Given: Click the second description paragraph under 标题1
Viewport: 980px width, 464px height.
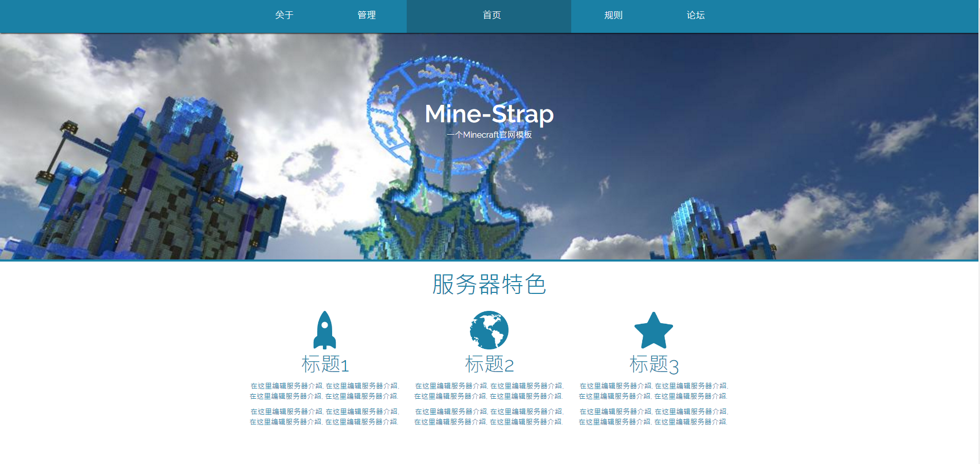Looking at the screenshot, I should pos(324,417).
